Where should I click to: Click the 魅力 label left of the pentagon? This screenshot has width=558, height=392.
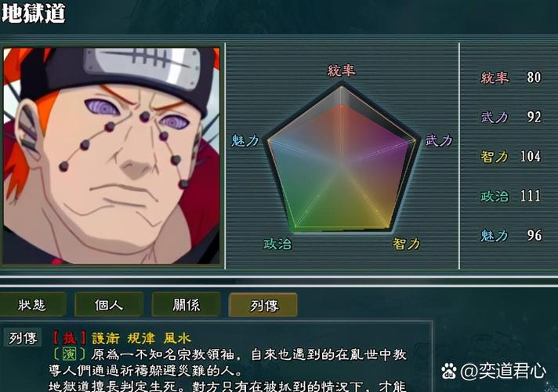click(x=245, y=140)
